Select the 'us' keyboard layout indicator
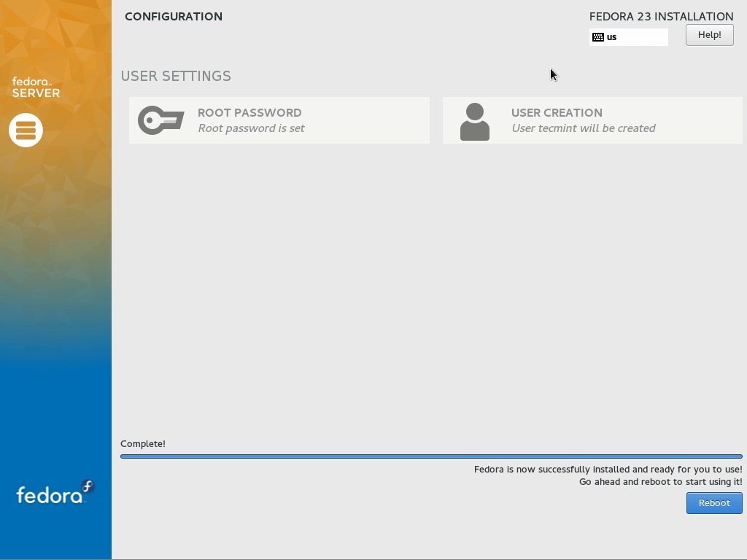Viewport: 747px width, 560px height. 612,37
